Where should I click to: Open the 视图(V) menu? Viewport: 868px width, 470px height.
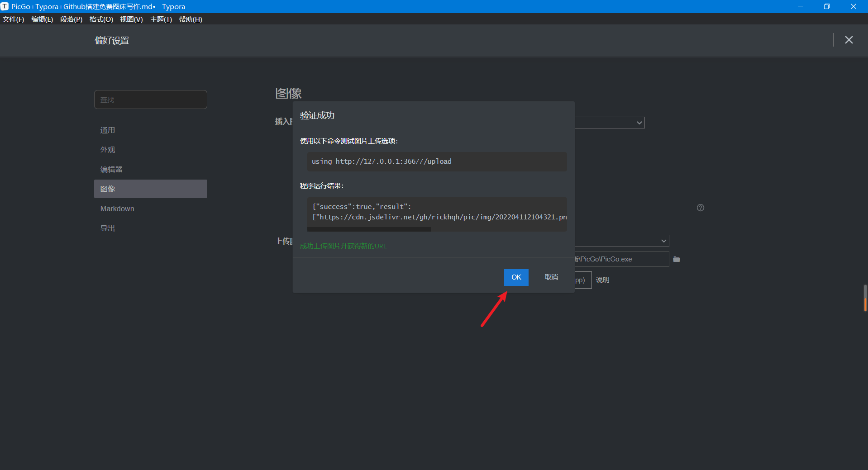(131, 19)
